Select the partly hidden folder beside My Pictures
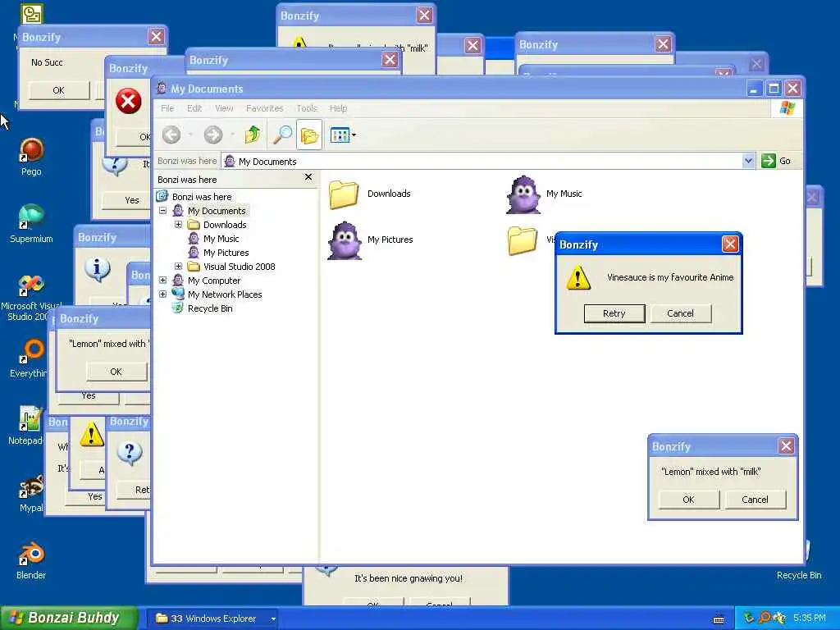Image resolution: width=840 pixels, height=630 pixels. tap(523, 240)
